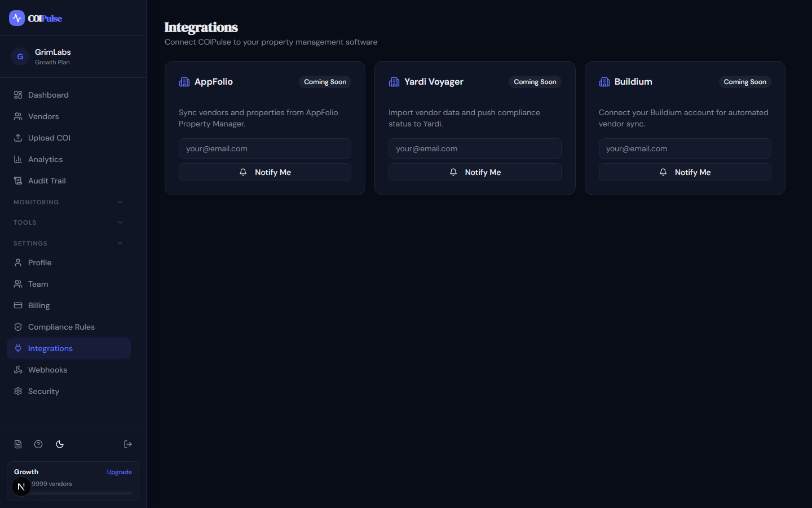Focus the AppFolio email field
The width and height of the screenshot is (812, 508).
(x=265, y=148)
